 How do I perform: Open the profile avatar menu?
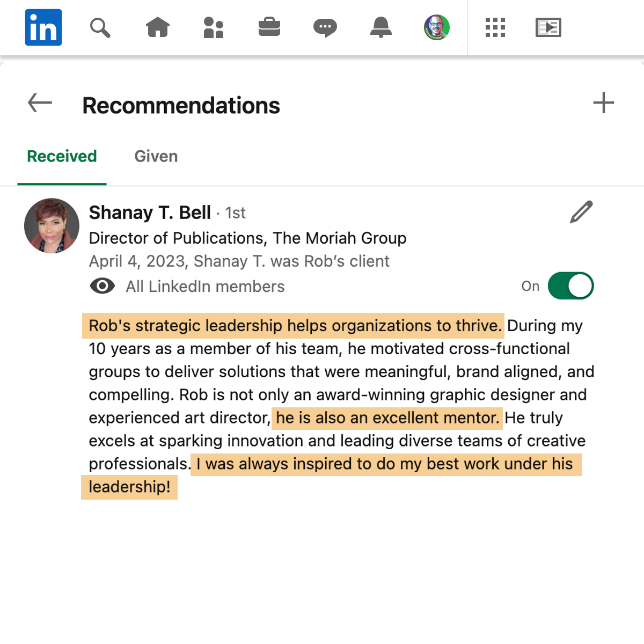pyautogui.click(x=437, y=27)
